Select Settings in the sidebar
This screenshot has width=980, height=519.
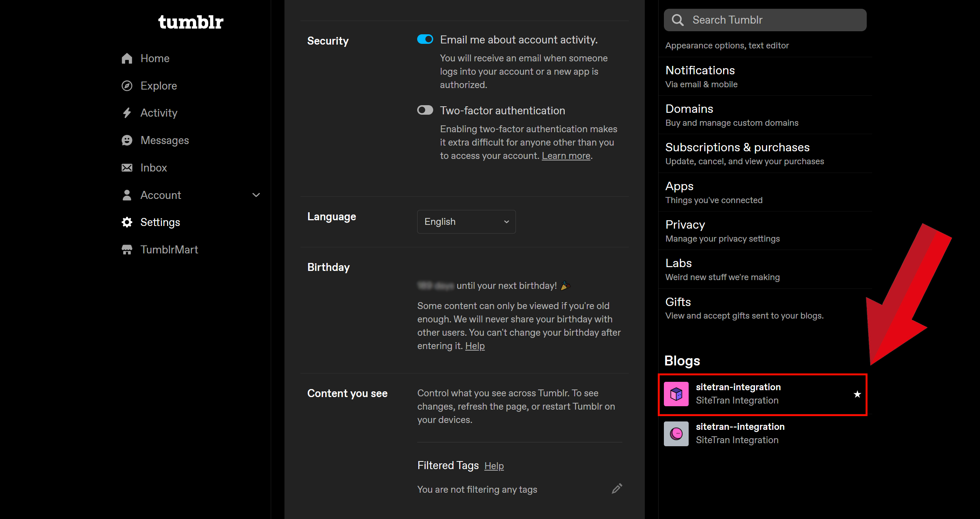click(160, 222)
